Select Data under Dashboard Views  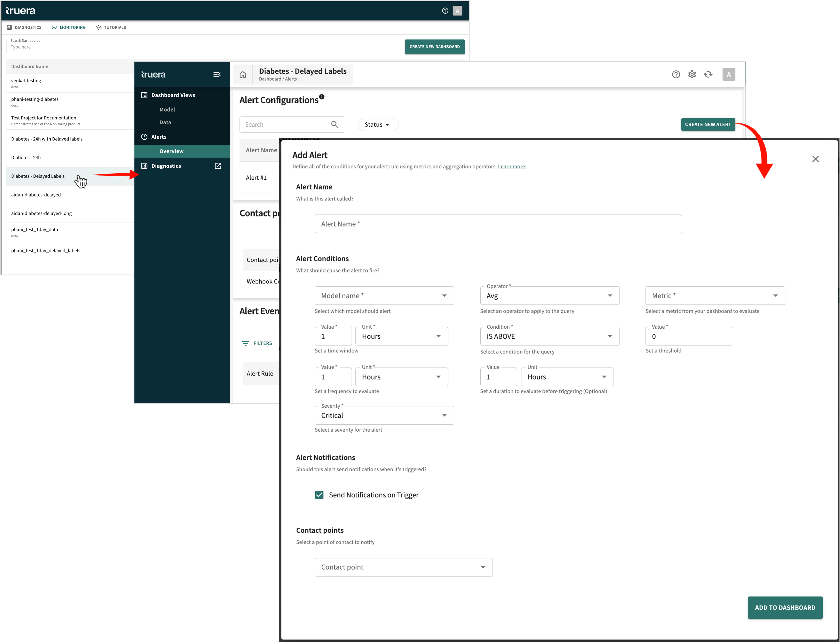165,122
